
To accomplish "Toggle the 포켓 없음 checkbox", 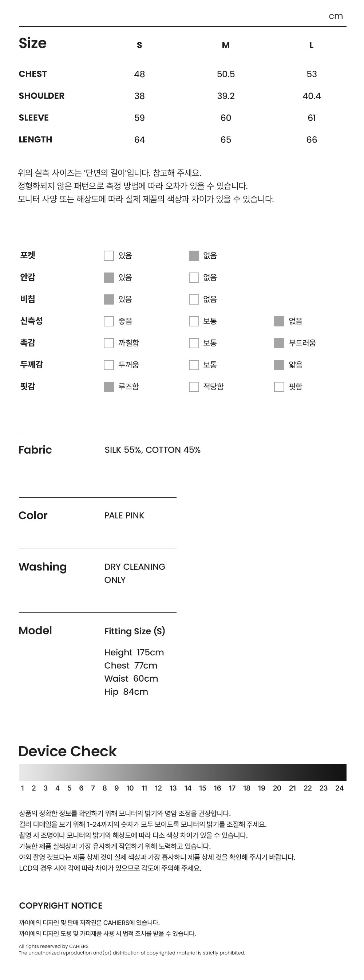I will click(x=194, y=256).
